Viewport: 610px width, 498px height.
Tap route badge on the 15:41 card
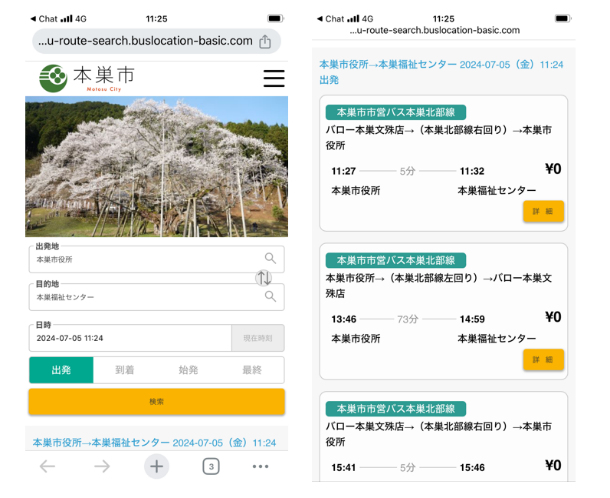click(396, 409)
